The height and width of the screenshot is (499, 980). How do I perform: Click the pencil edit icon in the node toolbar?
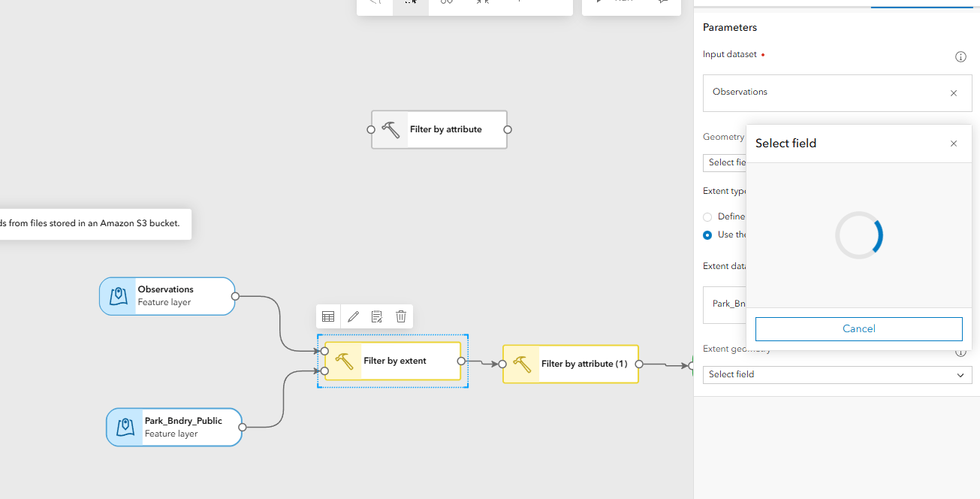click(x=353, y=316)
